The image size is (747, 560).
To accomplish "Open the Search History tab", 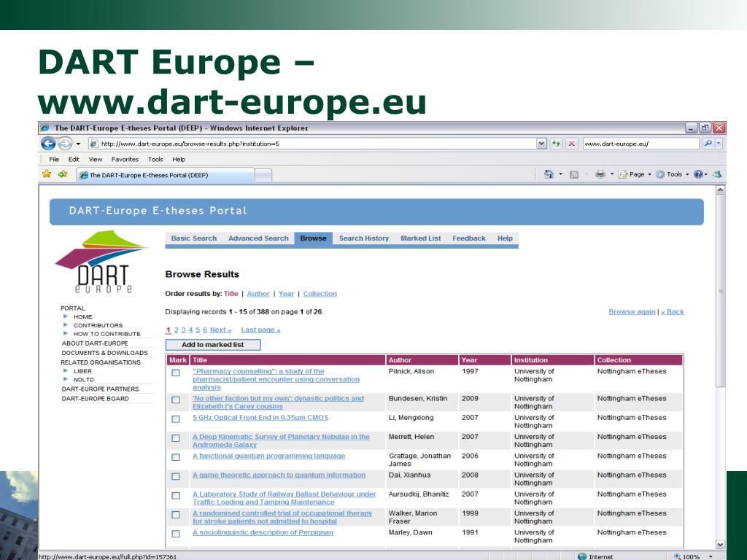I will (364, 238).
